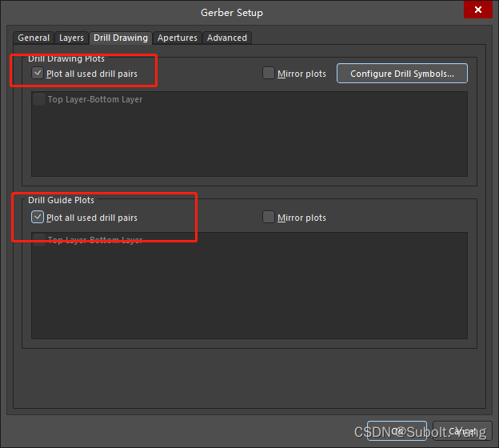Screen dimensions: 499x448
Task: Switch to the General tab
Action: coord(34,38)
